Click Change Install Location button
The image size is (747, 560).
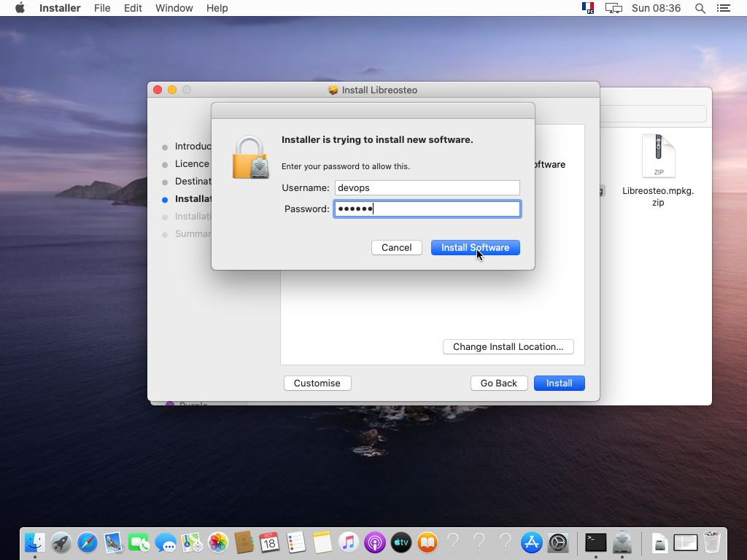point(508,346)
